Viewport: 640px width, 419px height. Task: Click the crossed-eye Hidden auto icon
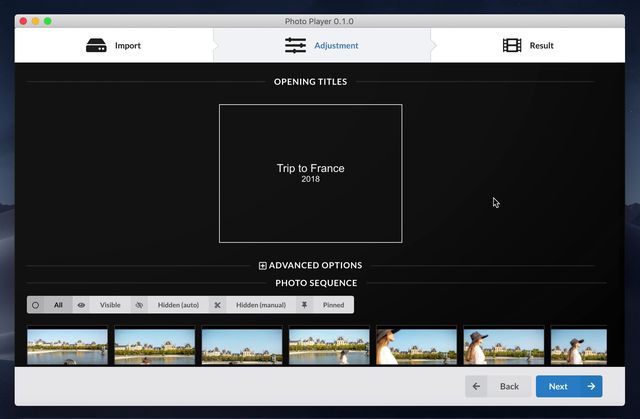(x=139, y=305)
